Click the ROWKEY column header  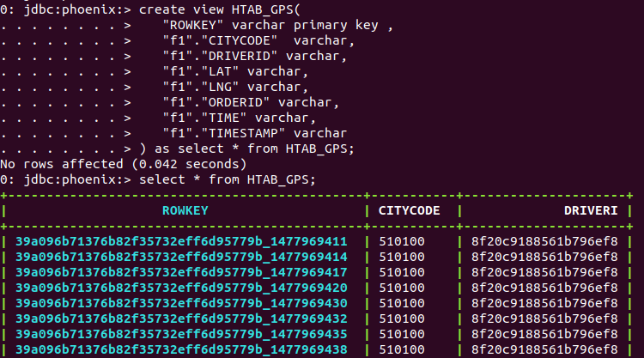click(185, 210)
